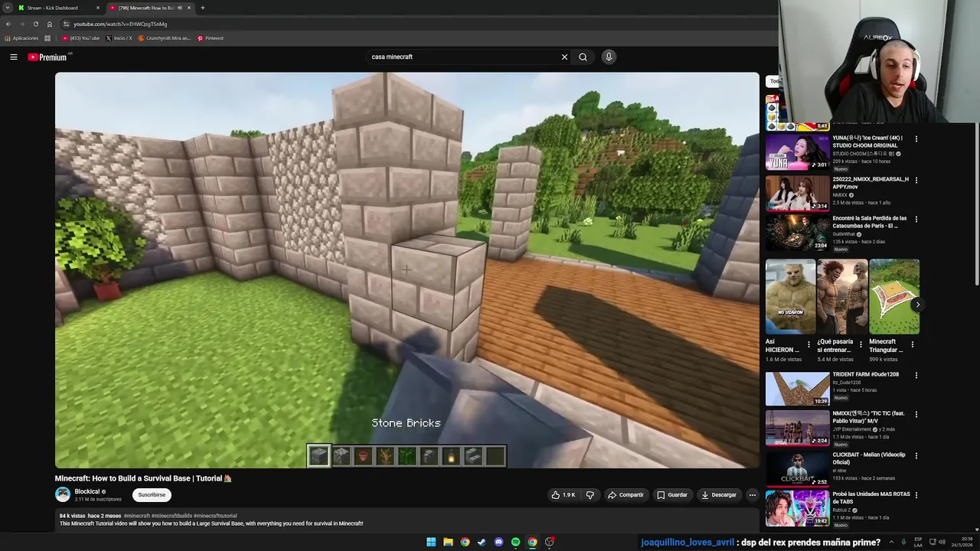Open Minecraft Triangular short thumbnail
The height and width of the screenshot is (551, 980).
coord(894,297)
